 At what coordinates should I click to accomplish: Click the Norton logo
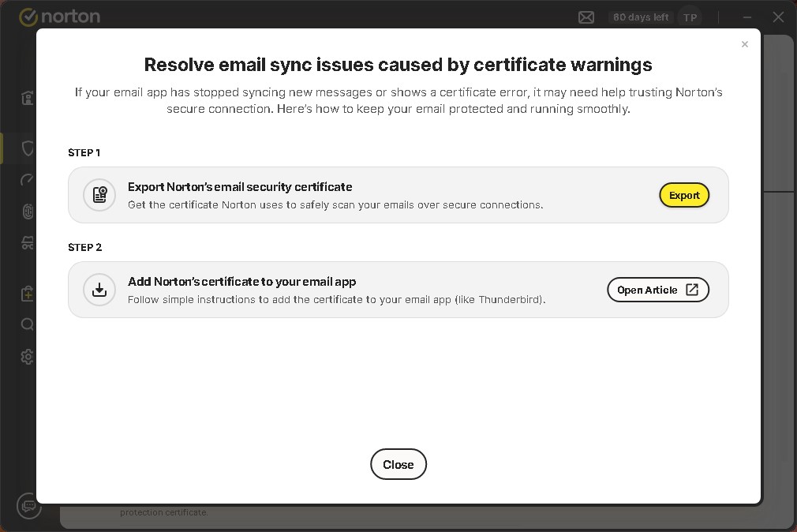[x=59, y=17]
